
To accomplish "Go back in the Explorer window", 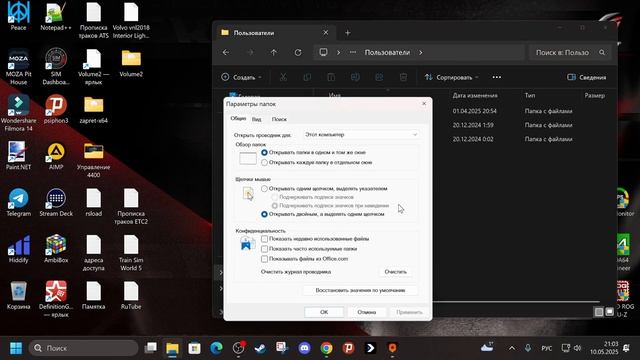I will (226, 52).
